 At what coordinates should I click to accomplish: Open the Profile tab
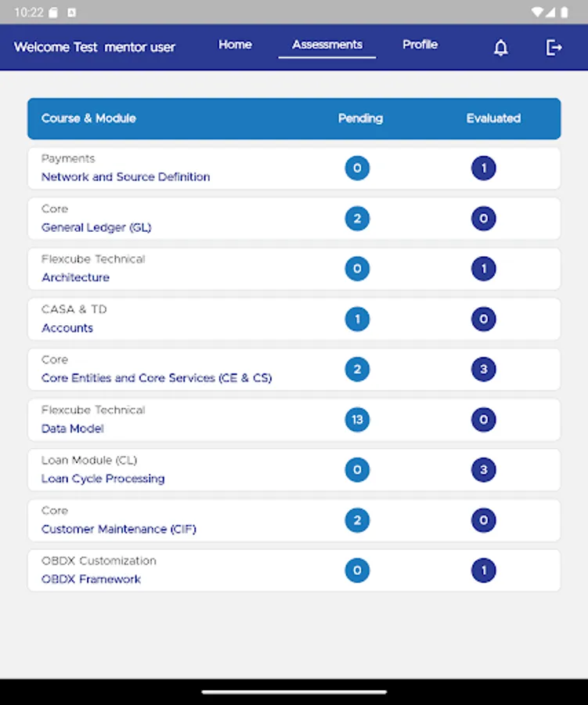pyautogui.click(x=420, y=45)
